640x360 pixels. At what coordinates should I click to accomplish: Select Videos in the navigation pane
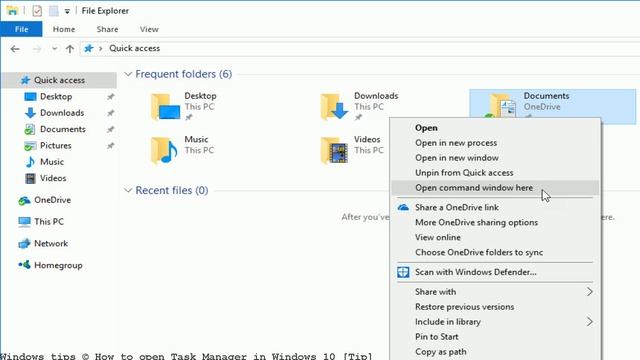[53, 178]
